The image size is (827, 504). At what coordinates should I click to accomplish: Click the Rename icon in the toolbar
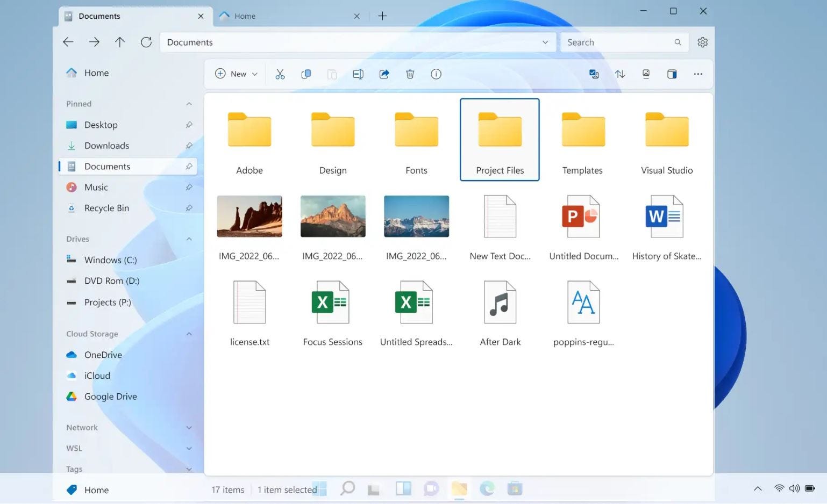tap(358, 74)
